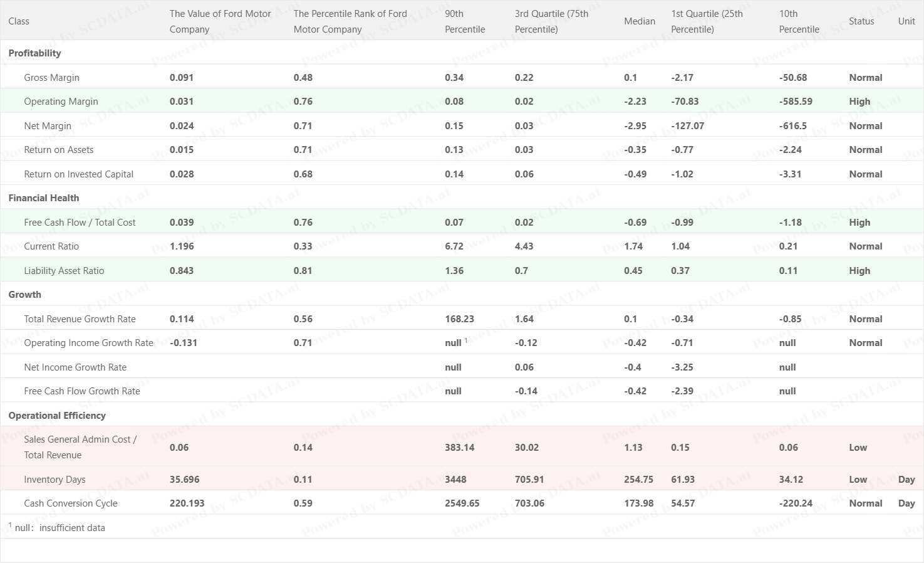This screenshot has height=563, width=924.
Task: Click Net Margin 10th percentile -616.5
Action: point(793,126)
